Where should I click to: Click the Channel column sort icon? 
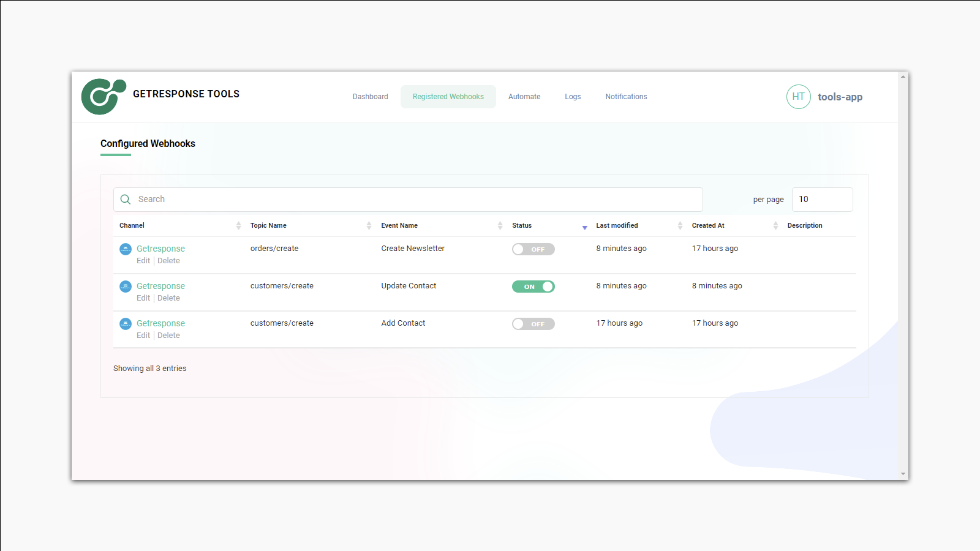click(239, 225)
